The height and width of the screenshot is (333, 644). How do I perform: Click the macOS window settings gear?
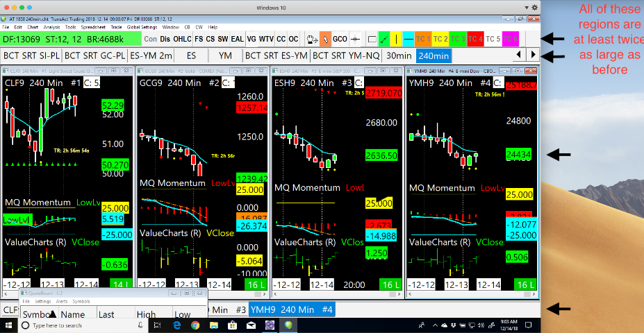point(535,8)
